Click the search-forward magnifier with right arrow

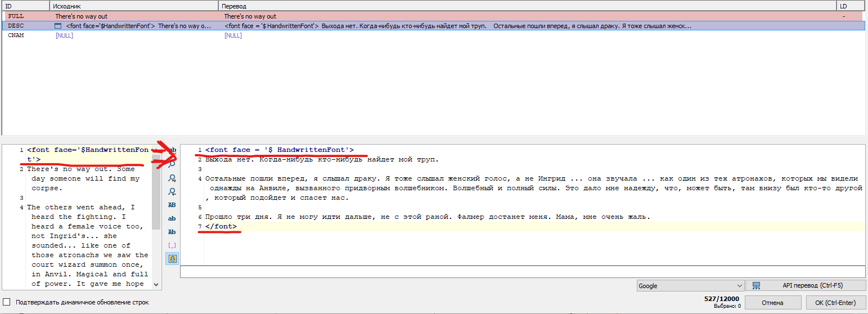(x=172, y=178)
